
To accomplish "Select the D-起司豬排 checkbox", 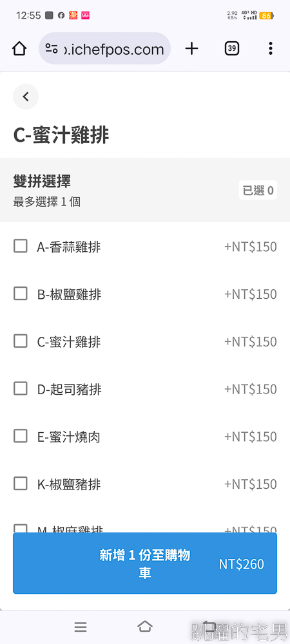I will (x=21, y=388).
